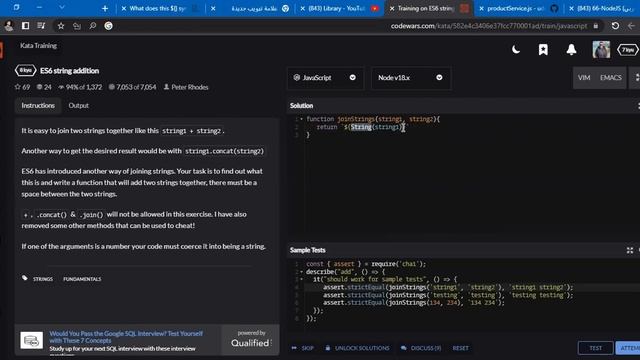
Task: Click the STRINGS tag
Action: coord(43,279)
